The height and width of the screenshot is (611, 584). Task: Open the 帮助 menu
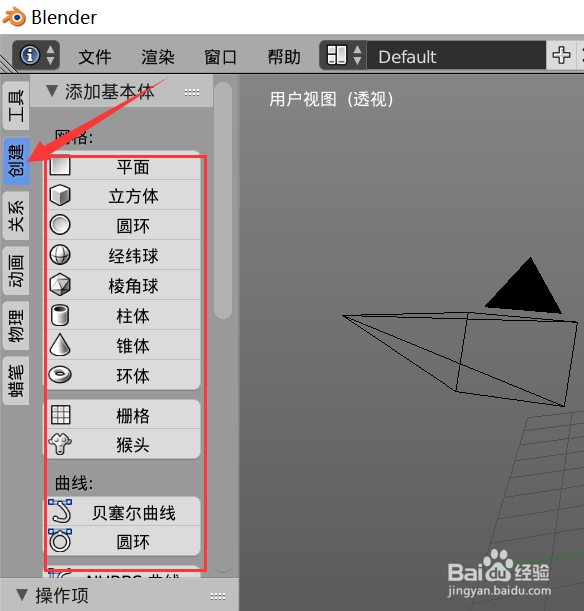(x=284, y=57)
